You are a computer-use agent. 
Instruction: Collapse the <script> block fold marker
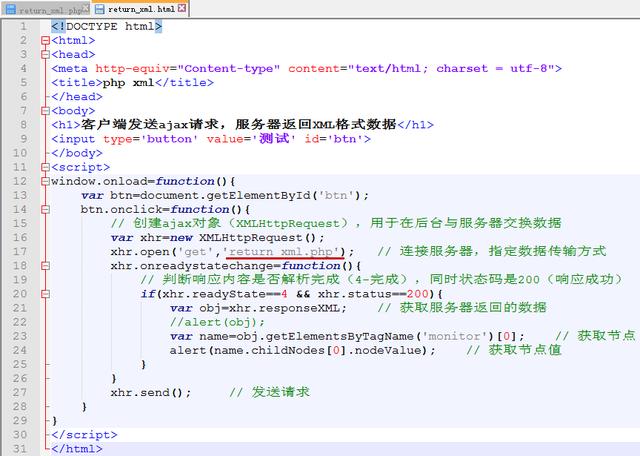tap(45, 167)
